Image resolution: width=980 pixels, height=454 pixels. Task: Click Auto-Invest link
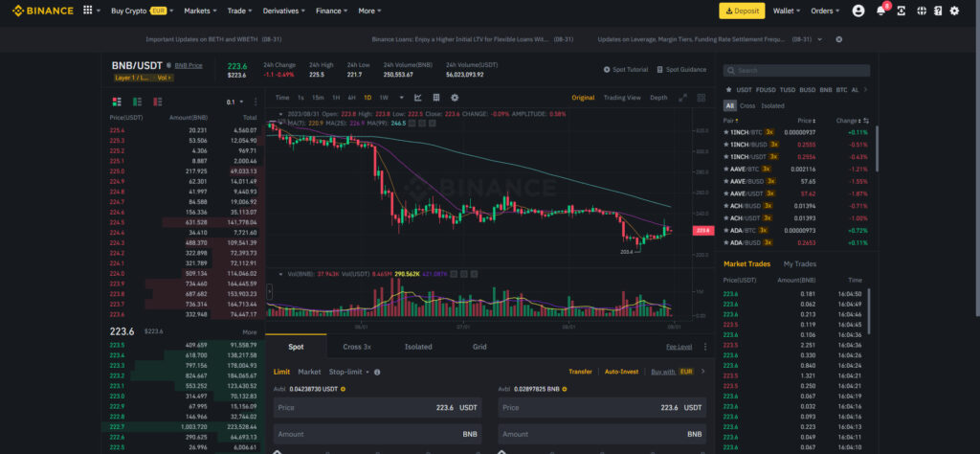point(621,372)
